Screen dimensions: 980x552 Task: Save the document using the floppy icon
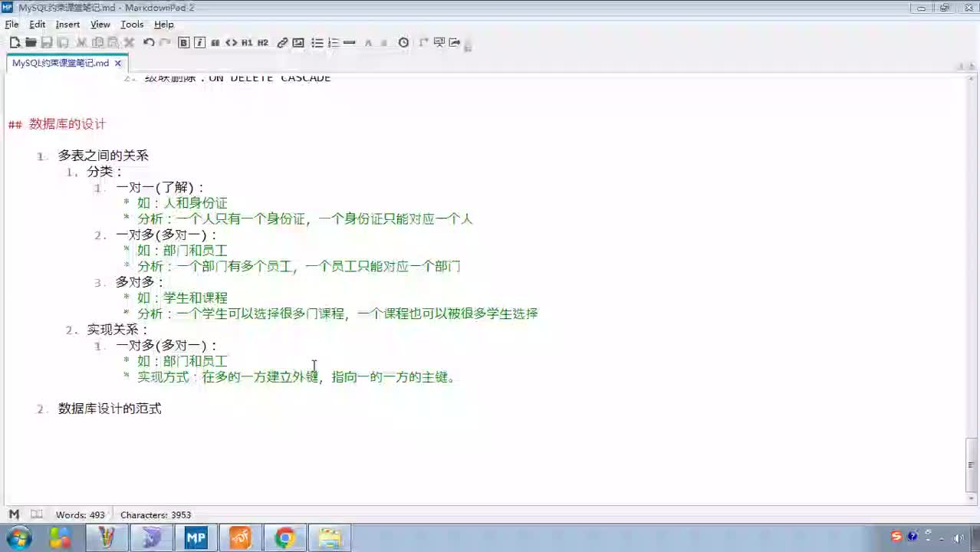click(47, 43)
